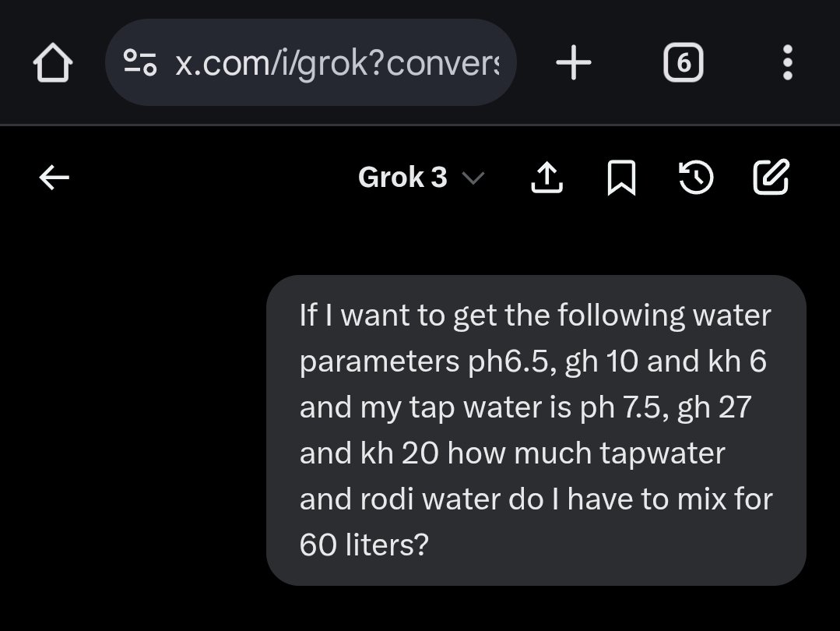This screenshot has height=631, width=840.
Task: Select the user message bubble
Action: [x=536, y=430]
